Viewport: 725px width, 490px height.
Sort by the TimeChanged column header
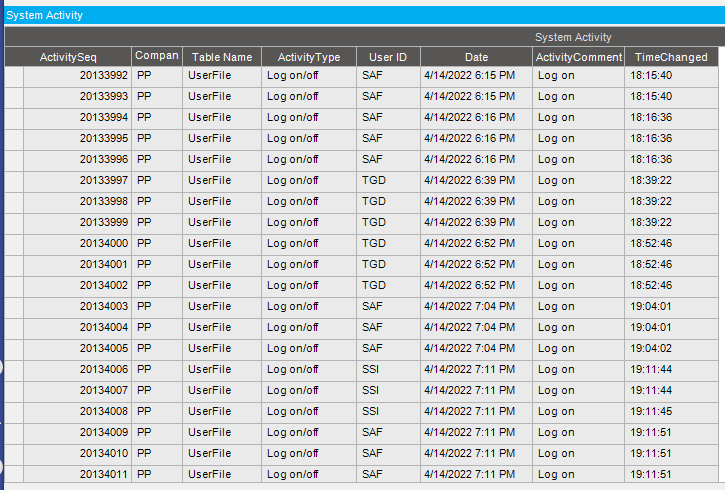(671, 57)
